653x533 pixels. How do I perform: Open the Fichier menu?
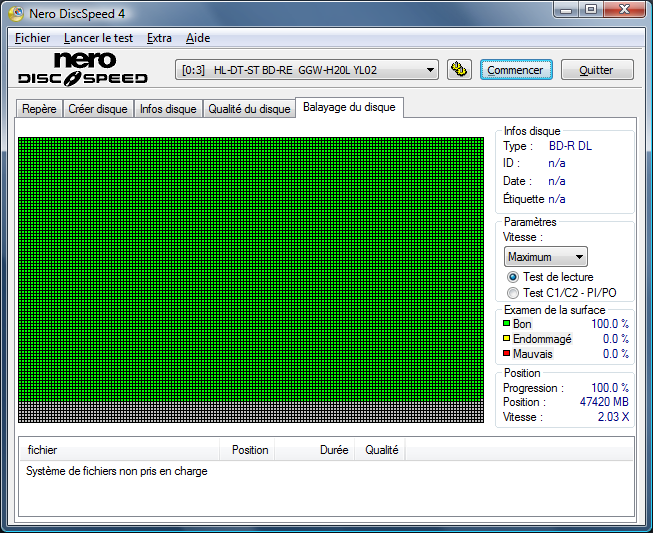(x=32, y=38)
